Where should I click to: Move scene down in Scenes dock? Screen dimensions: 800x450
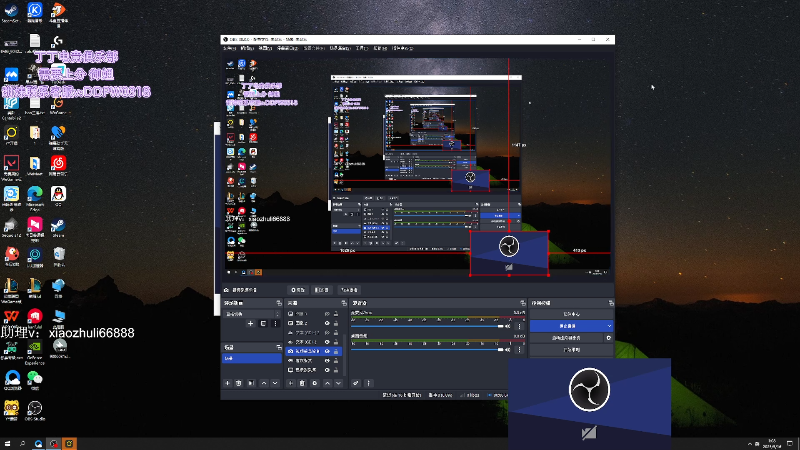(x=275, y=383)
